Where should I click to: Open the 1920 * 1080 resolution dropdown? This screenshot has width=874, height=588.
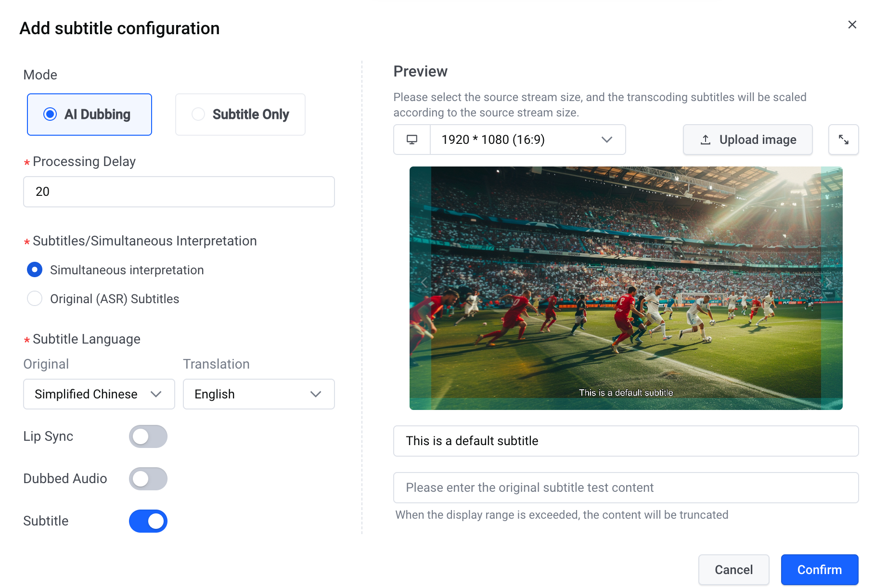(x=527, y=140)
